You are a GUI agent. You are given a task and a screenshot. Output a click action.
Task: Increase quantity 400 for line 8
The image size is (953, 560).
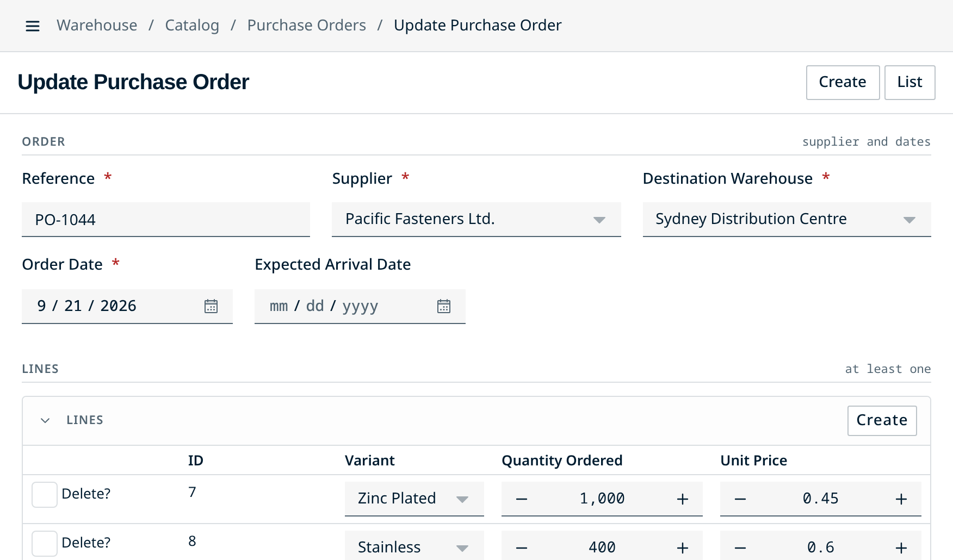coord(683,547)
